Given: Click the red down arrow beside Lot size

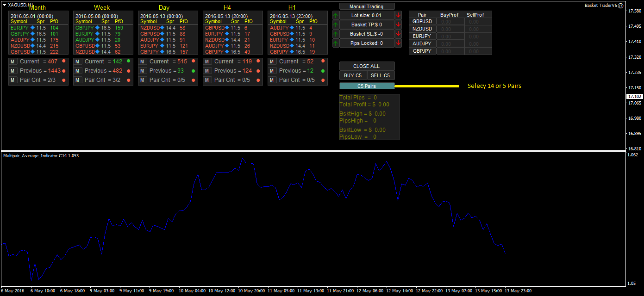Looking at the screenshot, I should (x=399, y=15).
